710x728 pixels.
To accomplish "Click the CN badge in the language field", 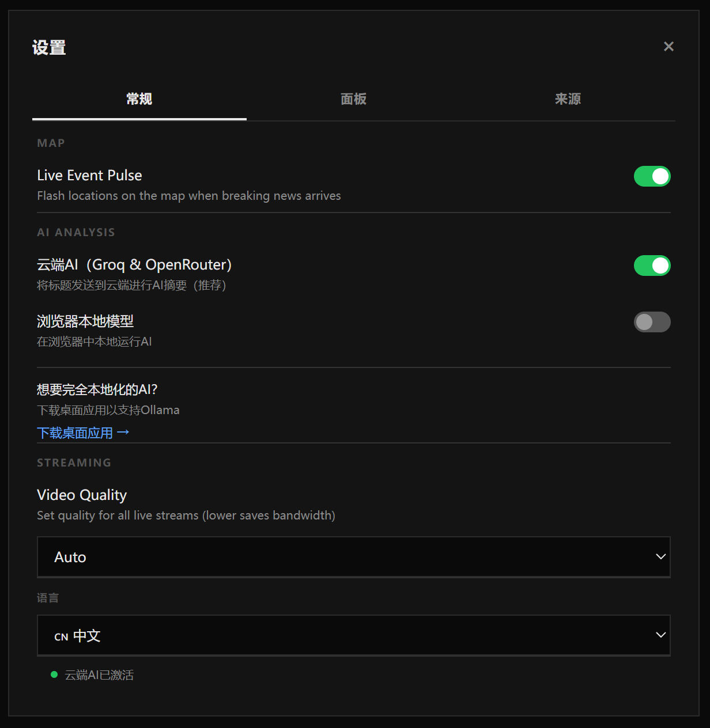I will [61, 636].
